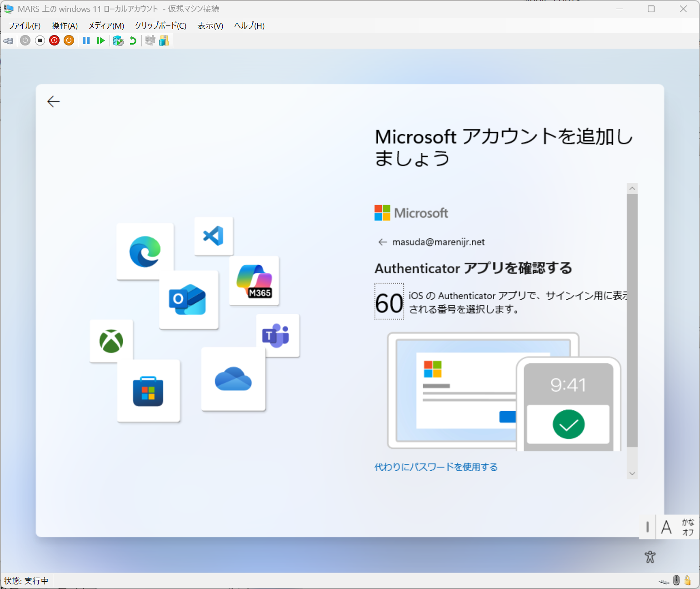Screen dimensions: 700x589
Task: Toggle the かな オフ kana input switch
Action: pyautogui.click(x=687, y=527)
